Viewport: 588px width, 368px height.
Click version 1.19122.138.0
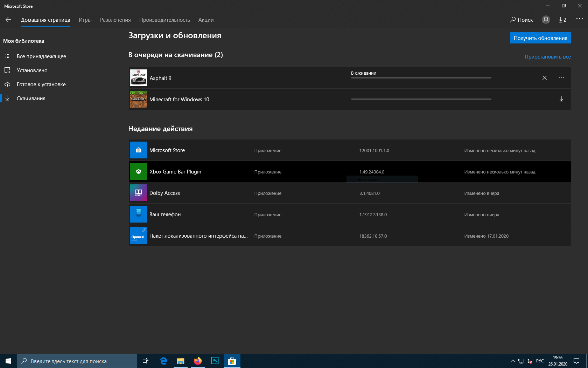373,214
